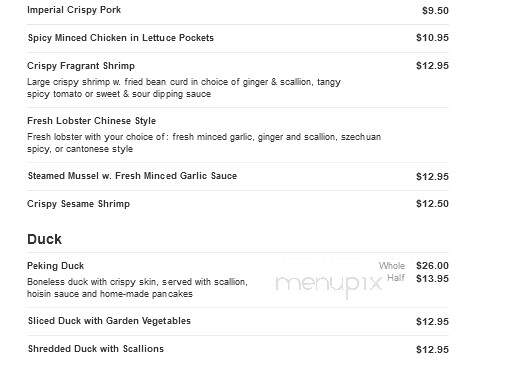Choose the Whole Peking Duck option
The width and height of the screenshot is (508, 366).
pos(392,266)
